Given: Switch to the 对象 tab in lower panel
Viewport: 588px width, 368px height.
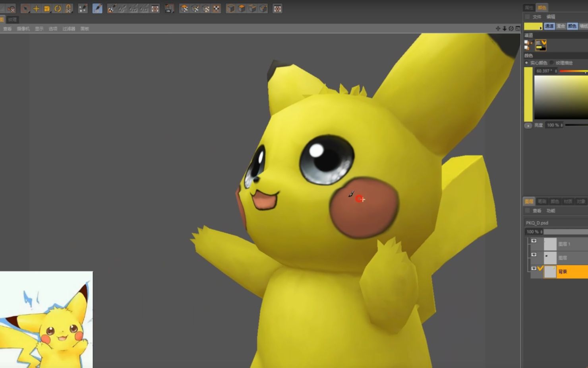Looking at the screenshot, I should point(581,201).
